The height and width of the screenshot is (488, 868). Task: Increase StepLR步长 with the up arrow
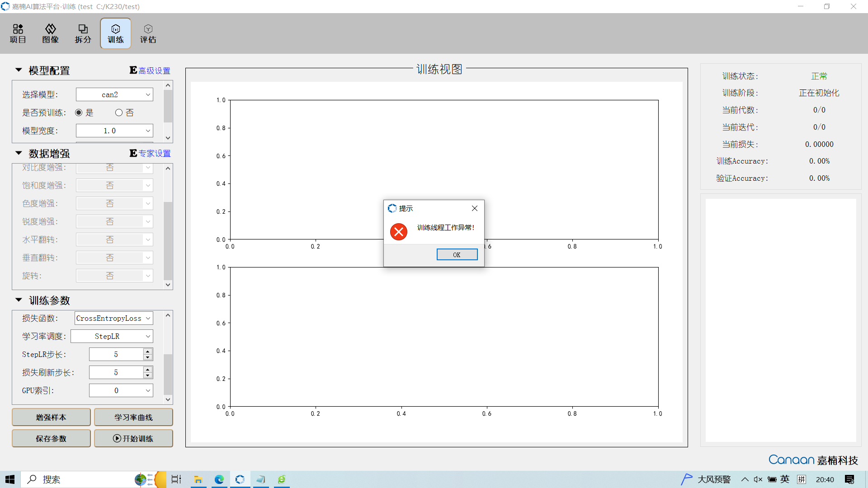pyautogui.click(x=147, y=351)
